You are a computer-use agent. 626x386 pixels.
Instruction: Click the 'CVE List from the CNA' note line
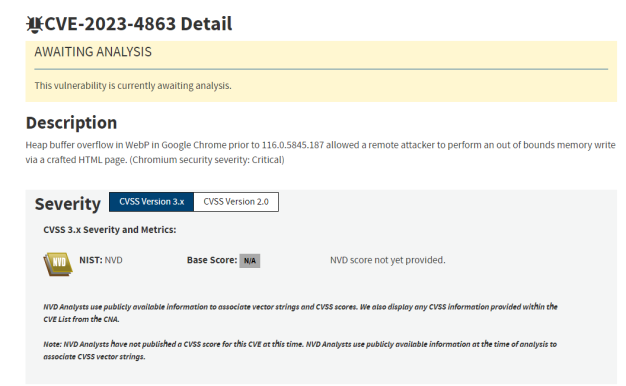coord(81,319)
